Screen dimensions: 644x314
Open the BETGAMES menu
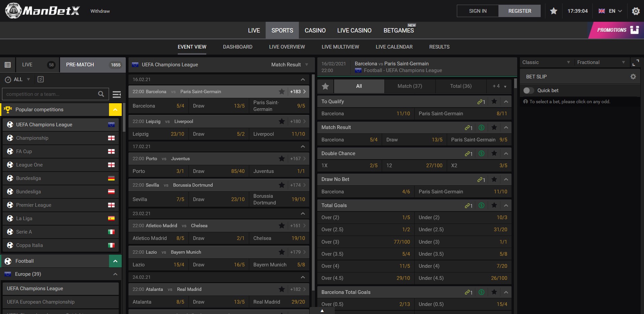[x=398, y=30]
